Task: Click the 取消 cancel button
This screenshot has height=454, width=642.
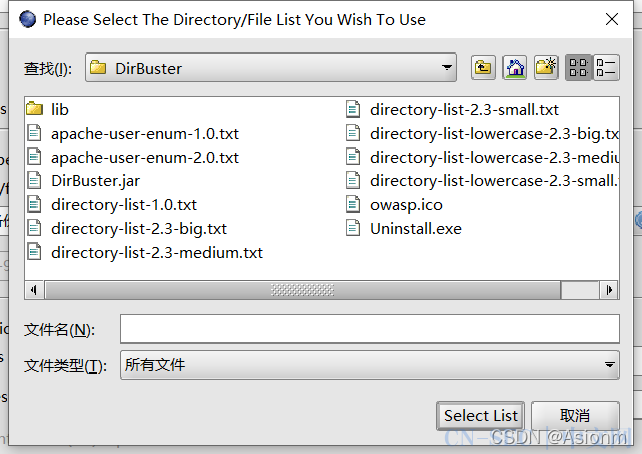Action: tap(574, 416)
